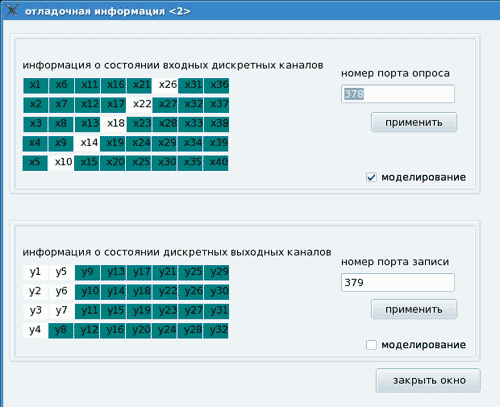
Task: Enable the lower моделирование checkbox
Action: [371, 345]
